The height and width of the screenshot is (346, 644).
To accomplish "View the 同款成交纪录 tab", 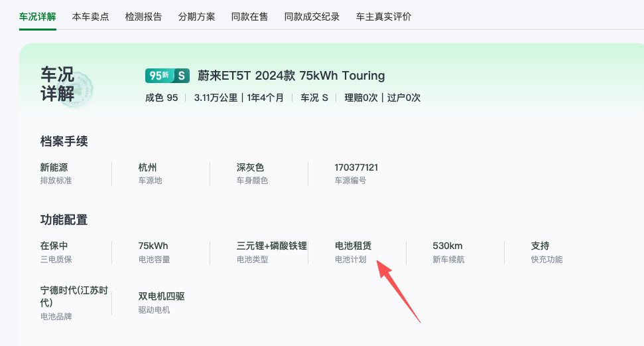I will 312,17.
